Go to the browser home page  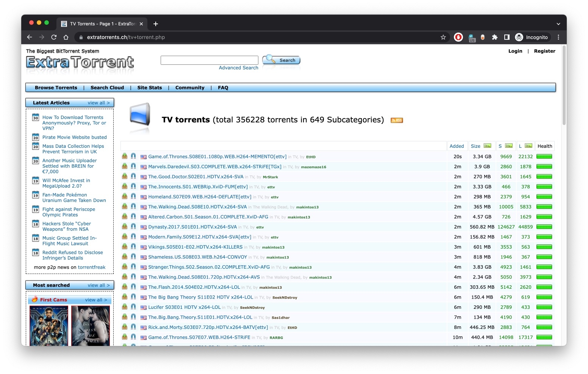point(66,37)
